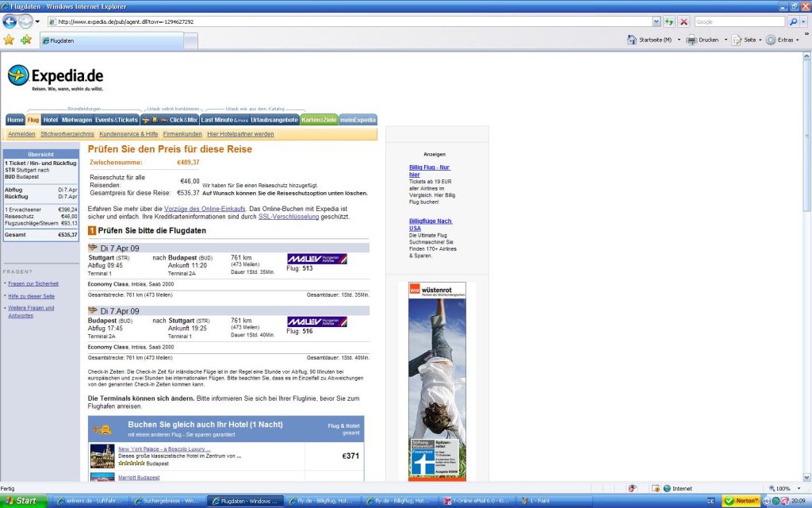This screenshot has height=508, width=812.
Task: Click the Expedia.de logo
Action: tap(56, 78)
